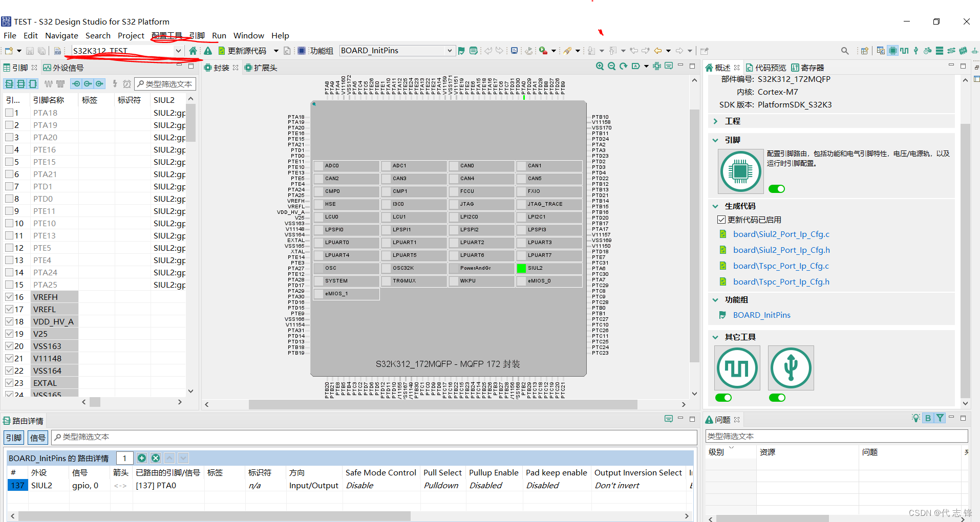Collapse the 其它工具 section
980x522 pixels.
pos(715,337)
